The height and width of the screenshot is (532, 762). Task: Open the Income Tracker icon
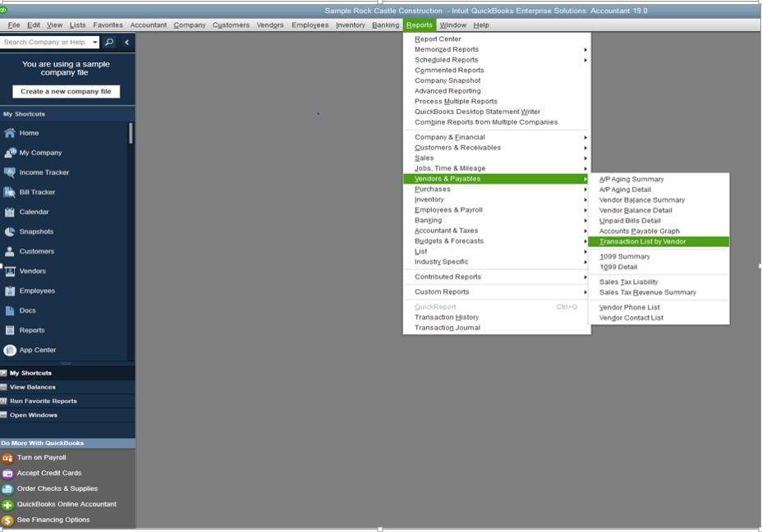[10, 172]
